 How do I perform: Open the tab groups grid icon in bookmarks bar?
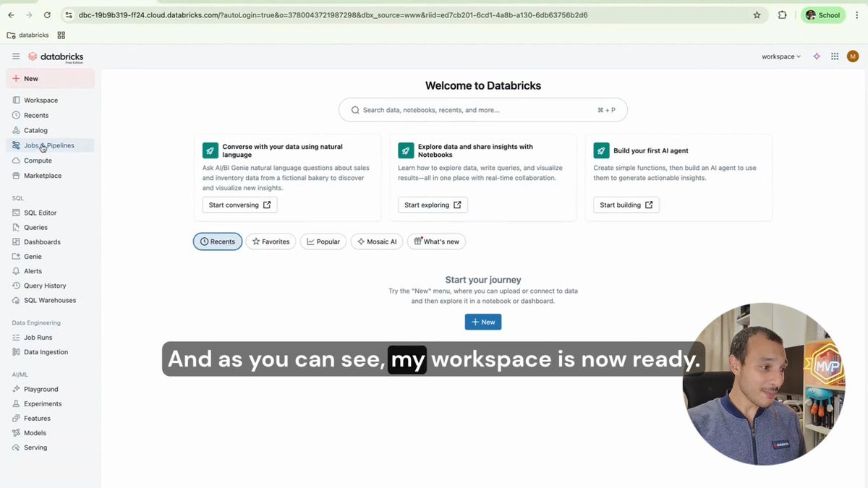point(61,35)
